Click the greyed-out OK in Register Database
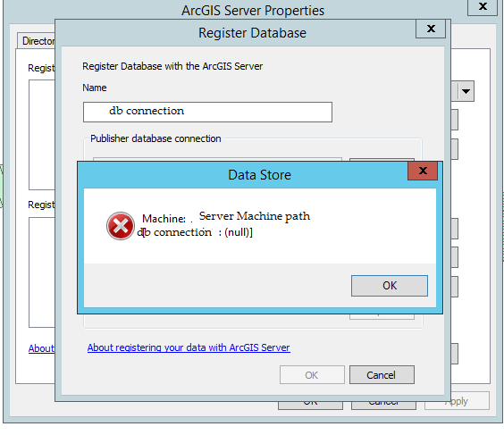The width and height of the screenshot is (504, 435). pyautogui.click(x=312, y=374)
